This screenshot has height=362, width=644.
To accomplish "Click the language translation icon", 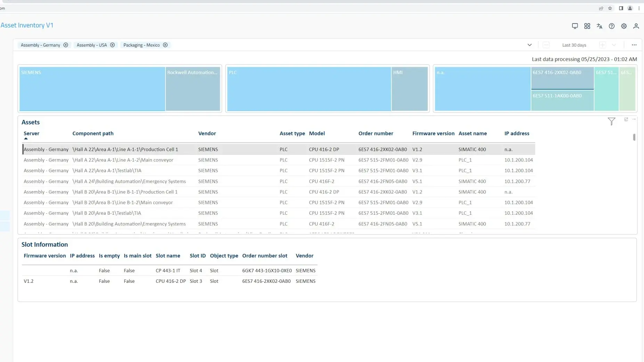I will tap(599, 26).
